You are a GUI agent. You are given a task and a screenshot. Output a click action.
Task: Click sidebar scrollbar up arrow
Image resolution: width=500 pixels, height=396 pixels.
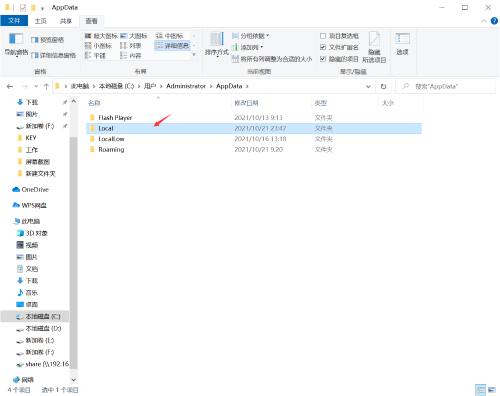(74, 101)
